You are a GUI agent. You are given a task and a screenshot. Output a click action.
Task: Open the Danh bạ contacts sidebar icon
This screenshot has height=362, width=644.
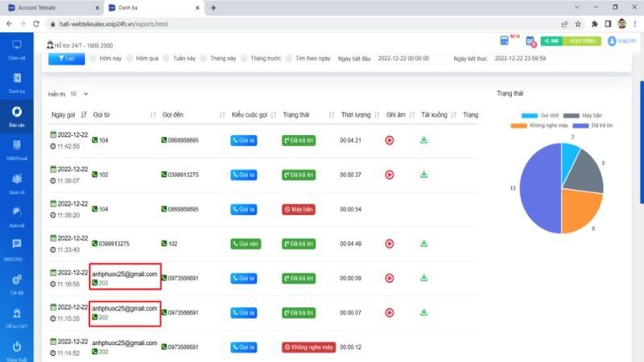17,78
